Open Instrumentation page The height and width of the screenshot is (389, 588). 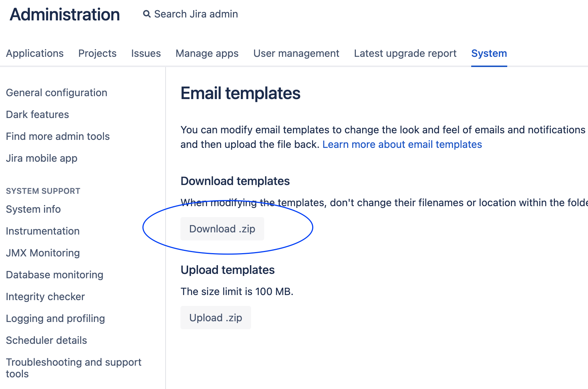tap(43, 231)
